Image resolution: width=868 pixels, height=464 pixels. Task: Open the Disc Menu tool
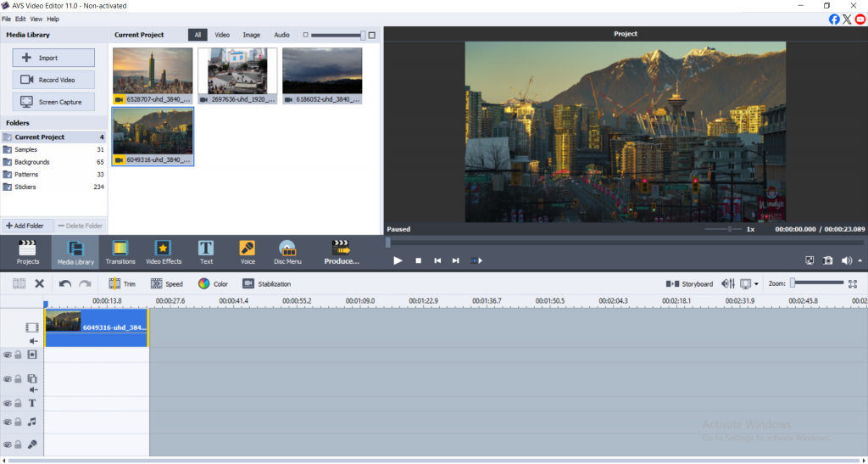coord(288,252)
